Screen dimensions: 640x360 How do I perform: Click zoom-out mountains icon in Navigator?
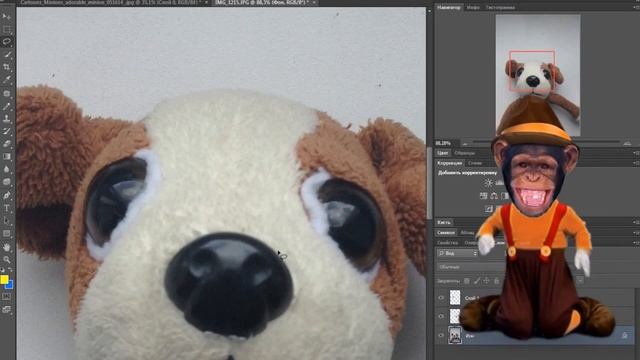[x=465, y=143]
